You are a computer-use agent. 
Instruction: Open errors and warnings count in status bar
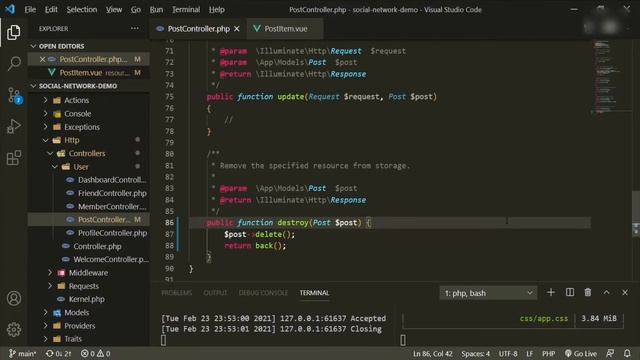click(96, 353)
